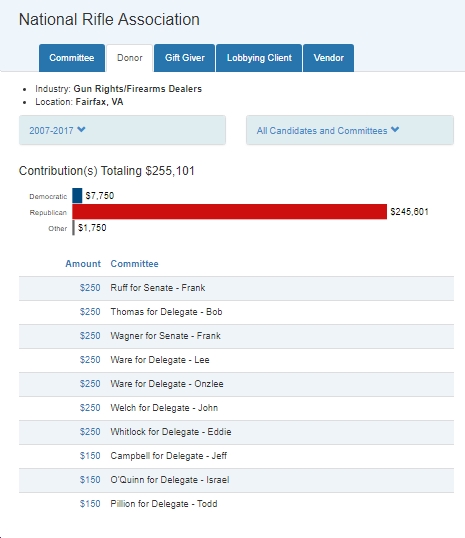Screen dimensions: 465x538
Task: Click Gun Rights/Firearms Dealers industry text
Action: [138, 89]
